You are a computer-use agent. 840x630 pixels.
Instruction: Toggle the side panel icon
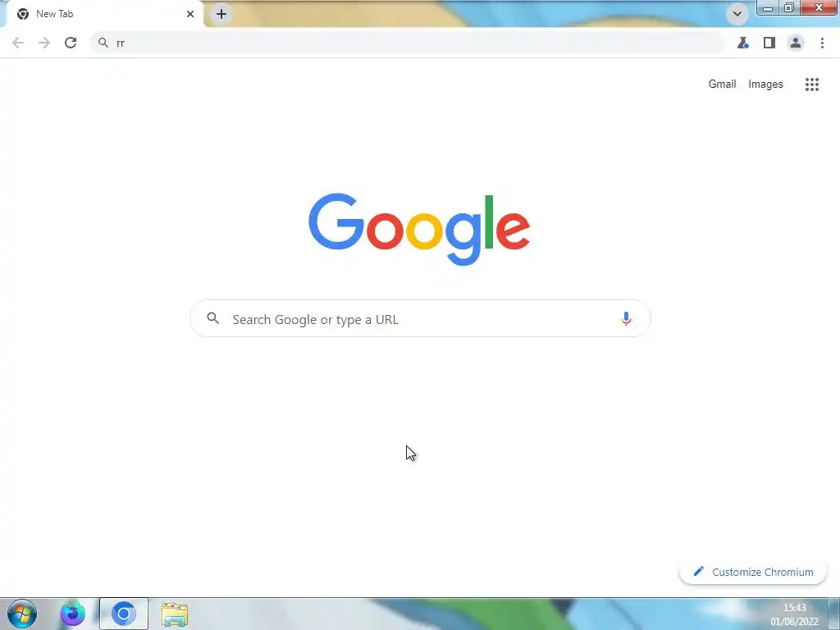[769, 43]
